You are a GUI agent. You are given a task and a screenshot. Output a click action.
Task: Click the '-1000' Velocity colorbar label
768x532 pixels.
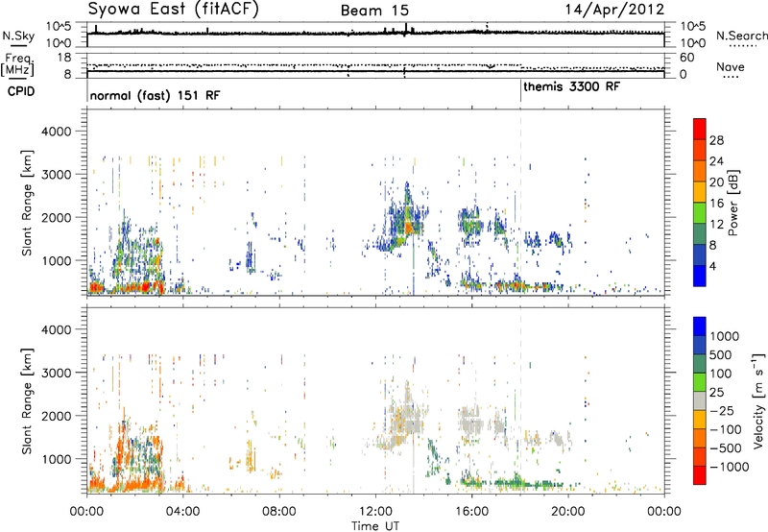pyautogui.click(x=729, y=467)
